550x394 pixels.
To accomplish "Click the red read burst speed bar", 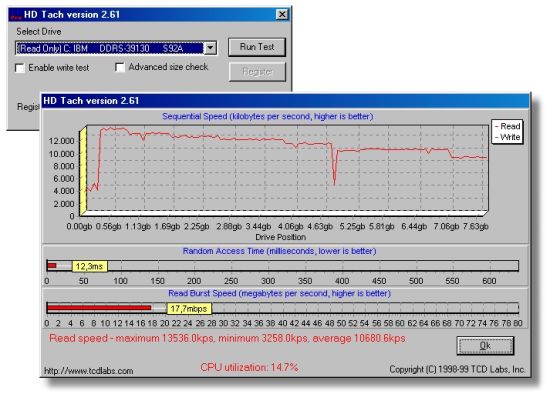I will (99, 308).
